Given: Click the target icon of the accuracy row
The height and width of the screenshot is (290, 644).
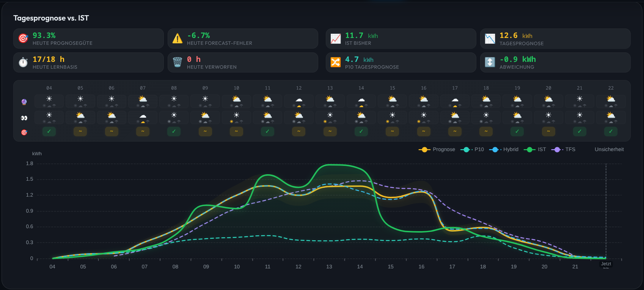Looking at the screenshot, I should pyautogui.click(x=24, y=132).
